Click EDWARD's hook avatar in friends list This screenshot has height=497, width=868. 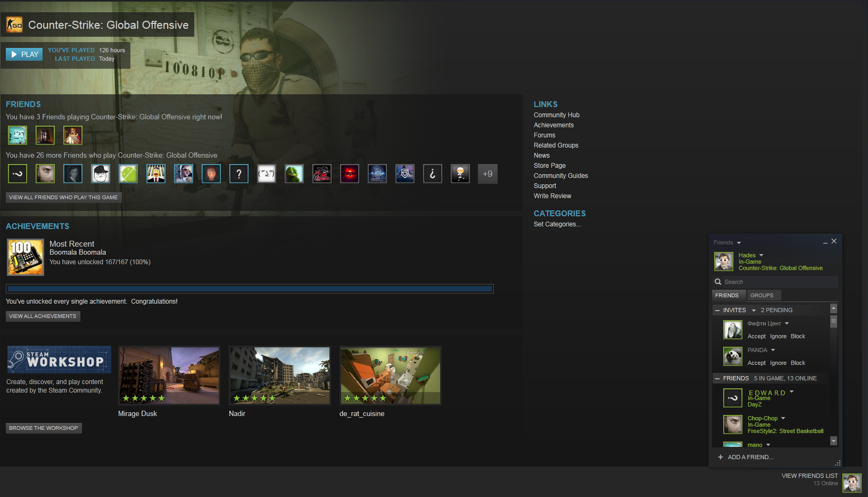(x=733, y=398)
